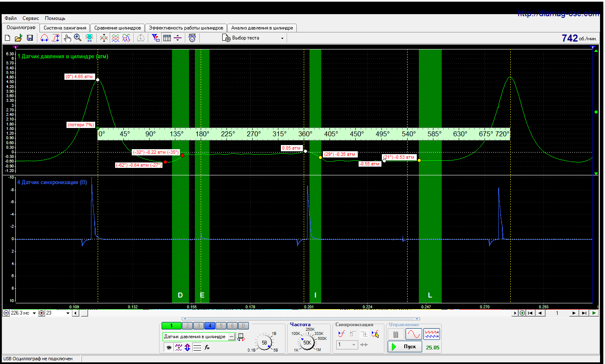Select channel 3 button

tap(199, 326)
